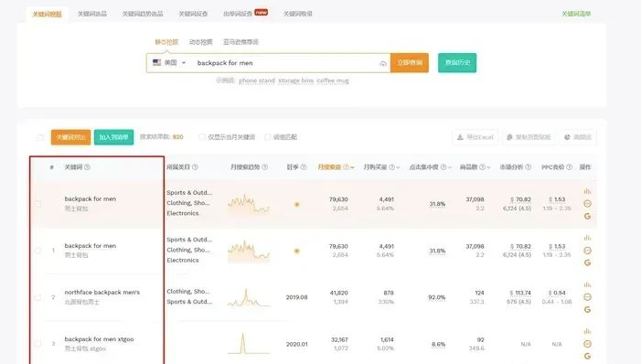Click keyword text backpack for men xtgoo
Image resolution: width=641 pixels, height=364 pixels.
pyautogui.click(x=99, y=339)
